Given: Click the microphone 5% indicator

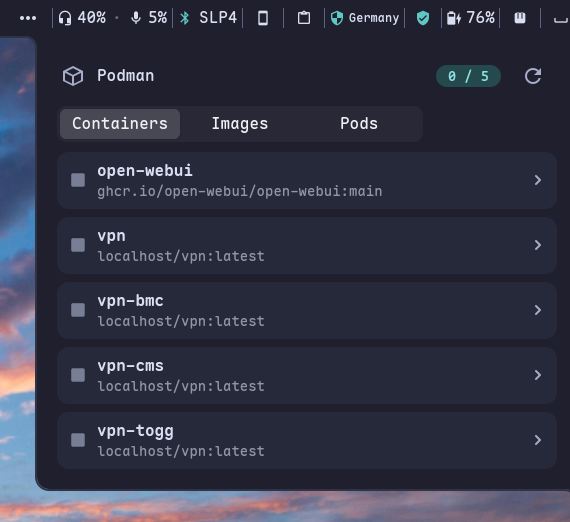Looking at the screenshot, I should point(149,17).
